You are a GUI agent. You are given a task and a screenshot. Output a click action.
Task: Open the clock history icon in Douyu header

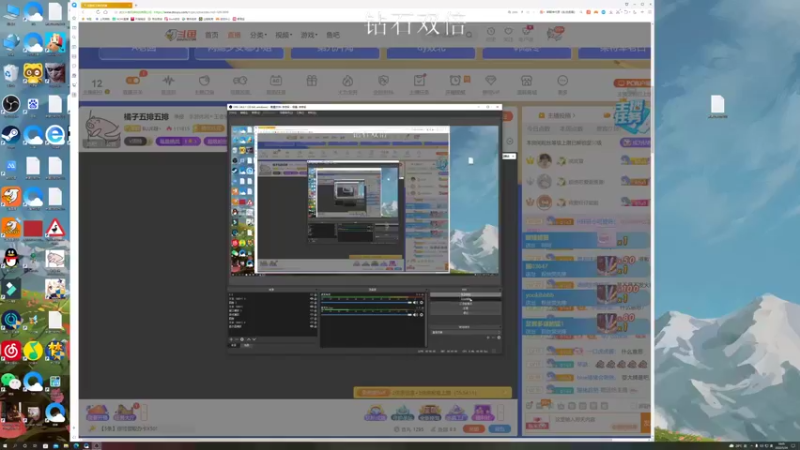tap(490, 32)
